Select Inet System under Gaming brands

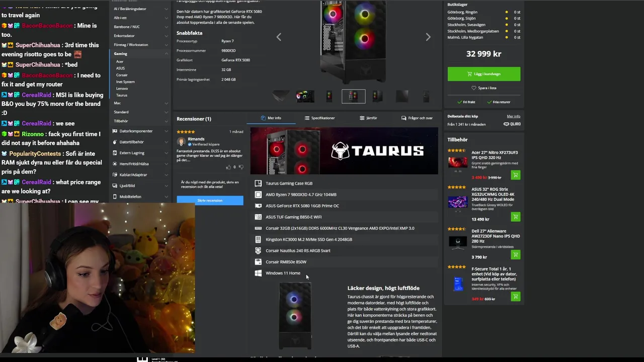(125, 81)
